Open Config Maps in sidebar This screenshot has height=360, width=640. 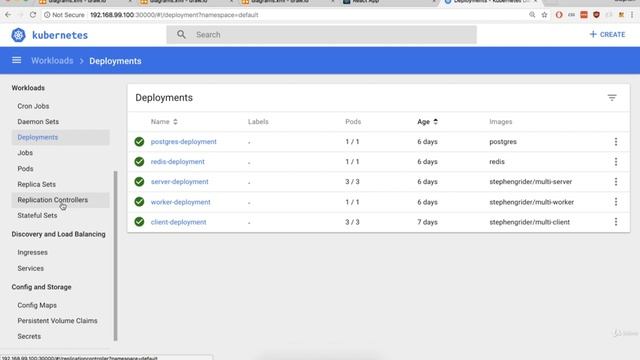[x=37, y=305]
